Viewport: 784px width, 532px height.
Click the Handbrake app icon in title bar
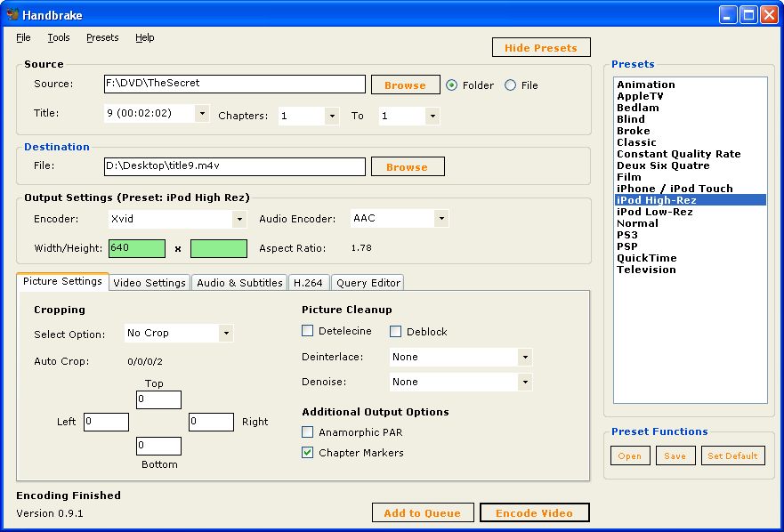[12, 14]
